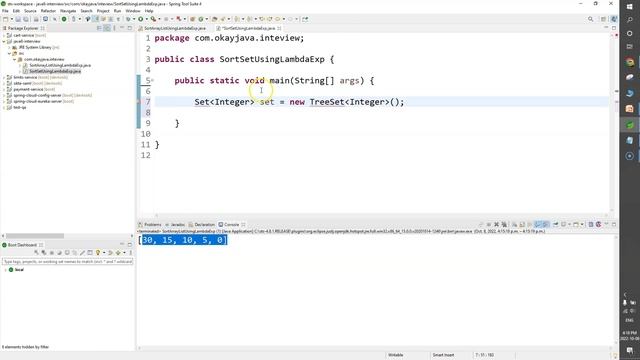Maximize the Package Explorer view
The image size is (640, 360).
130,28
